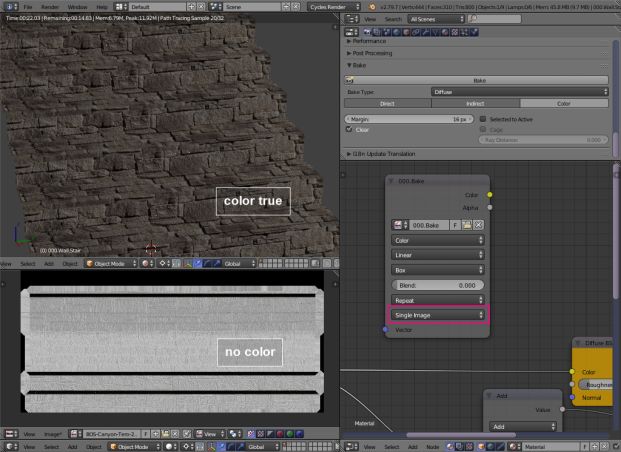Click the Blender logo in info header

pos(372,7)
